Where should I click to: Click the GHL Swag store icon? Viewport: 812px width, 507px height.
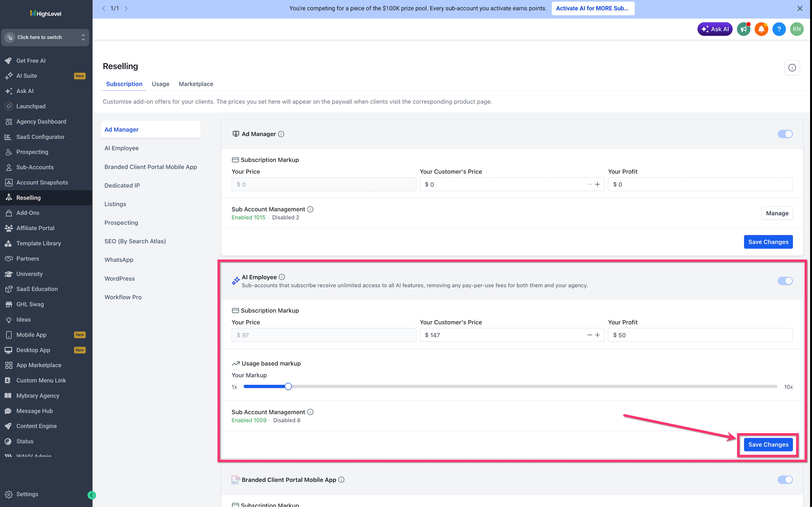pyautogui.click(x=9, y=304)
